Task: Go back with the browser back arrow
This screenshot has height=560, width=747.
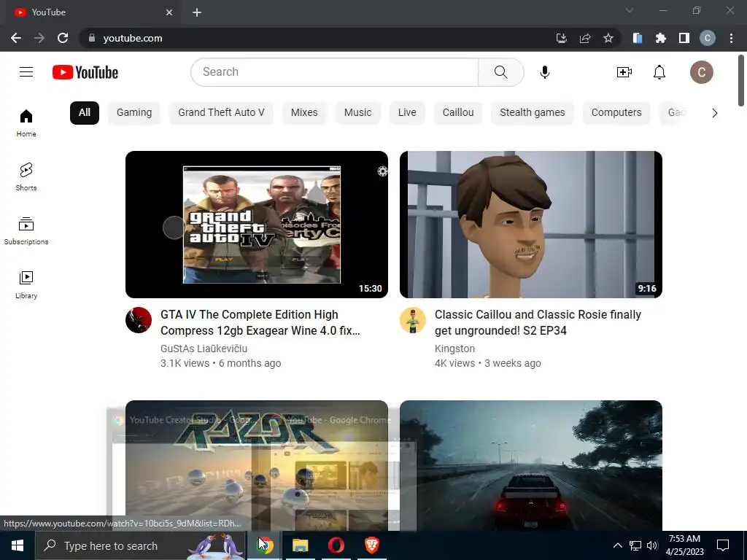Action: (16, 38)
